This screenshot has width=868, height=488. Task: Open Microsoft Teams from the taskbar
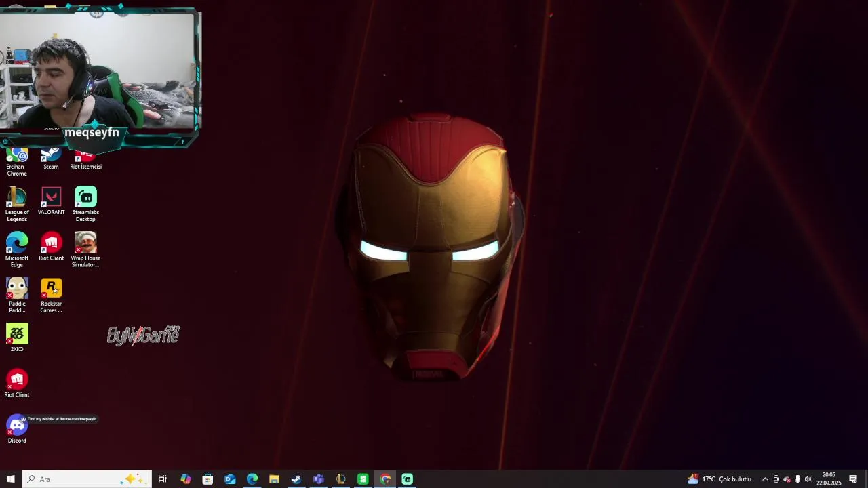319,479
